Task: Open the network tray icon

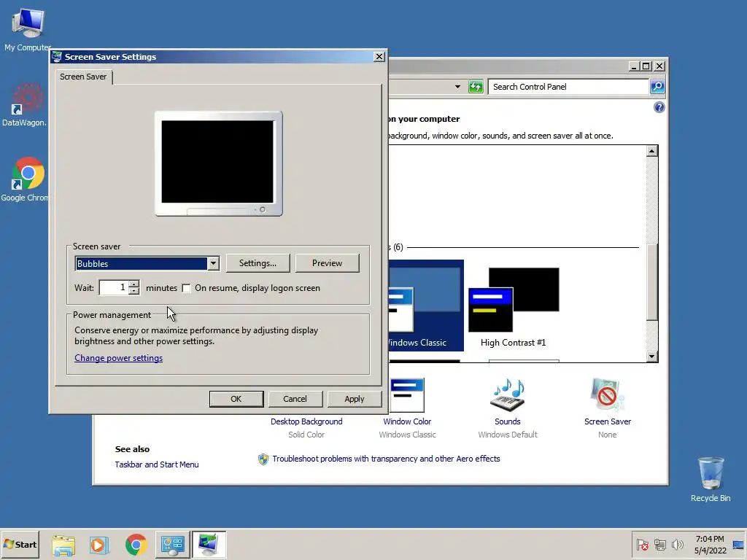Action: [x=659, y=545]
